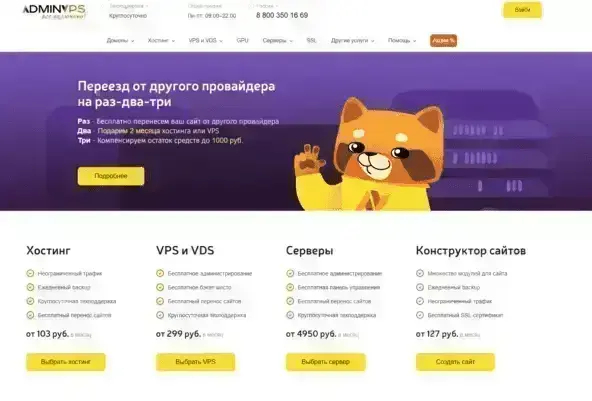Click the Выбрать VPS button
This screenshot has width=592, height=401.
click(x=196, y=362)
